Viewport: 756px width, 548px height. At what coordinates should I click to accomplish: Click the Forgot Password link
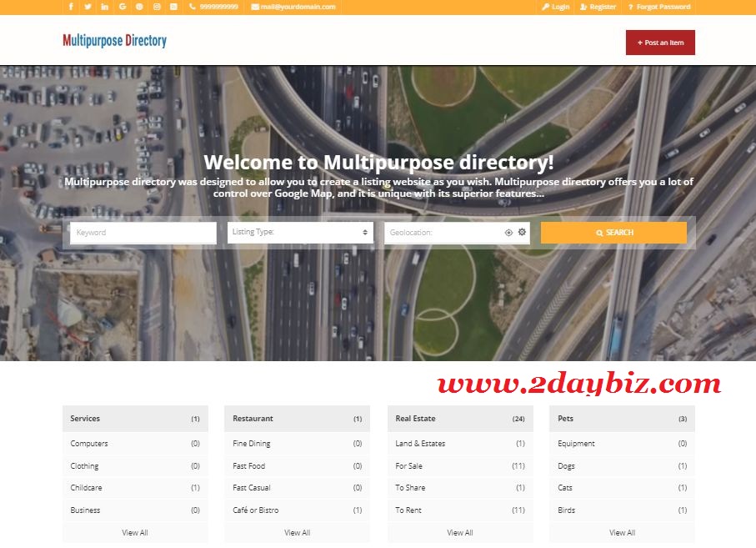coord(658,7)
